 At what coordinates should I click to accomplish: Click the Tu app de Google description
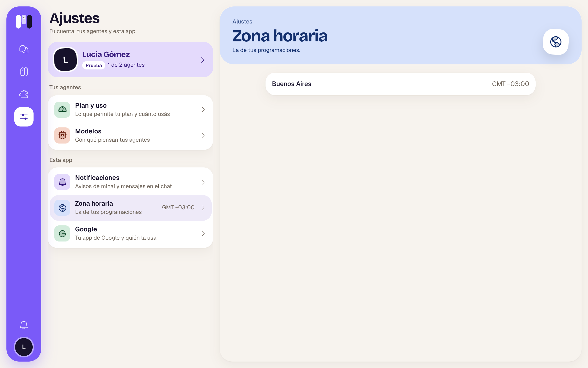(x=116, y=238)
